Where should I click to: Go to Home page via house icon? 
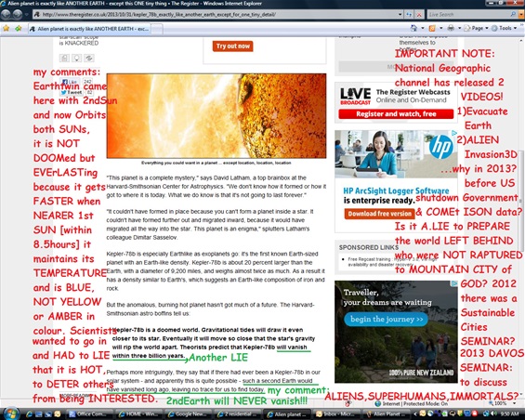click(413, 28)
